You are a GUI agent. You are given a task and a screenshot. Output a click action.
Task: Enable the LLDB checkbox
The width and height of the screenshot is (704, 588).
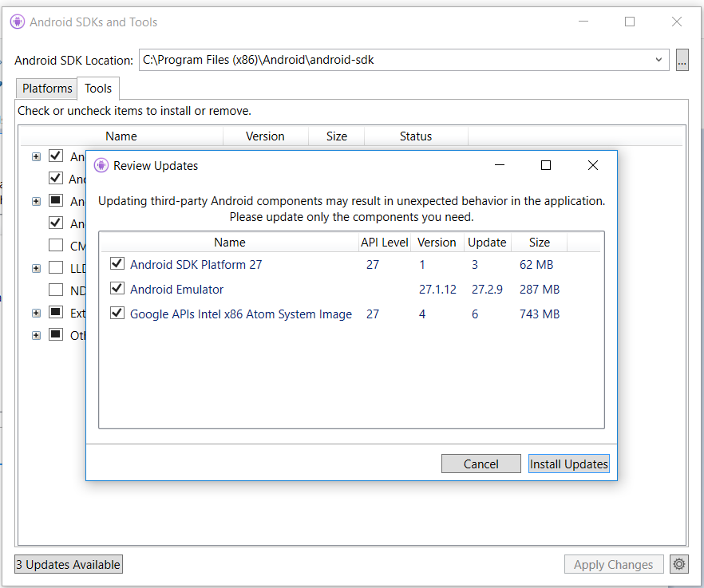pyautogui.click(x=55, y=268)
